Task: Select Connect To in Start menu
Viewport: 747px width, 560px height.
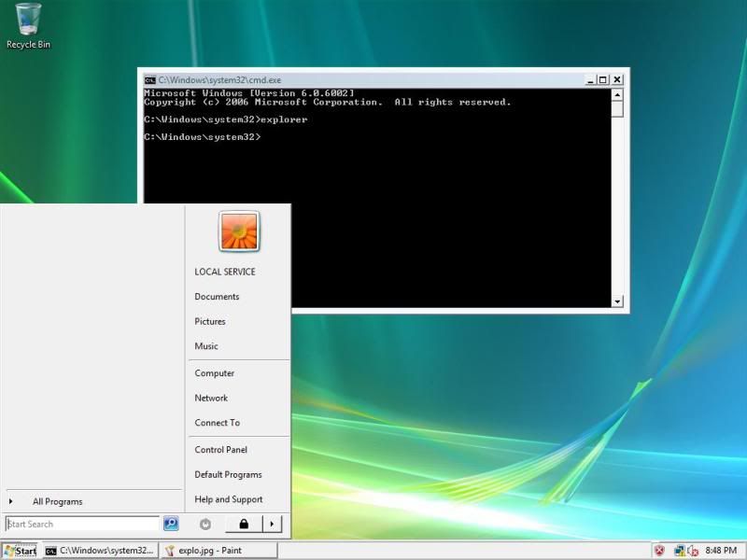Action: point(218,423)
